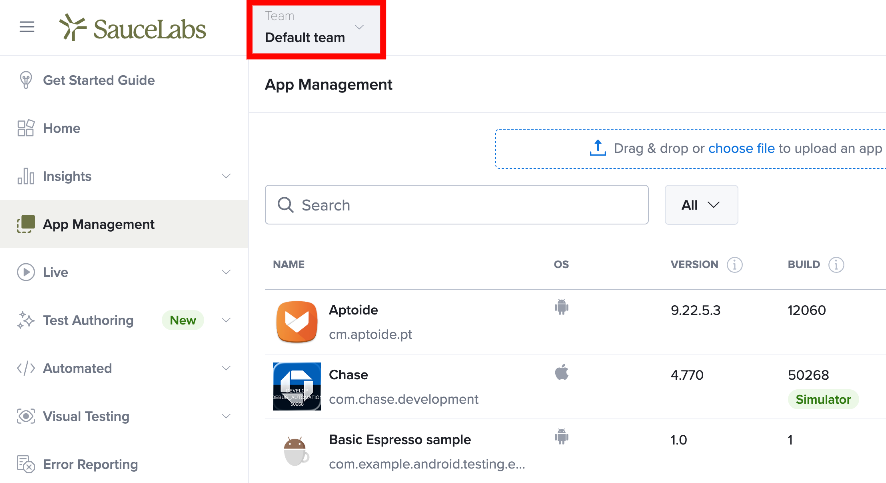The image size is (886, 483).
Task: Select App Management in the sidebar
Action: tap(124, 224)
